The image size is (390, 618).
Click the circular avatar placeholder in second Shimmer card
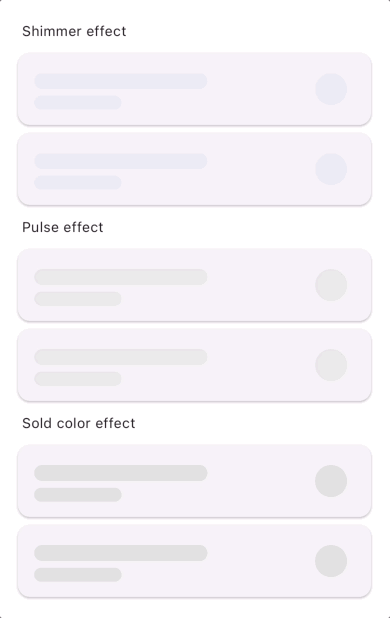point(331,169)
